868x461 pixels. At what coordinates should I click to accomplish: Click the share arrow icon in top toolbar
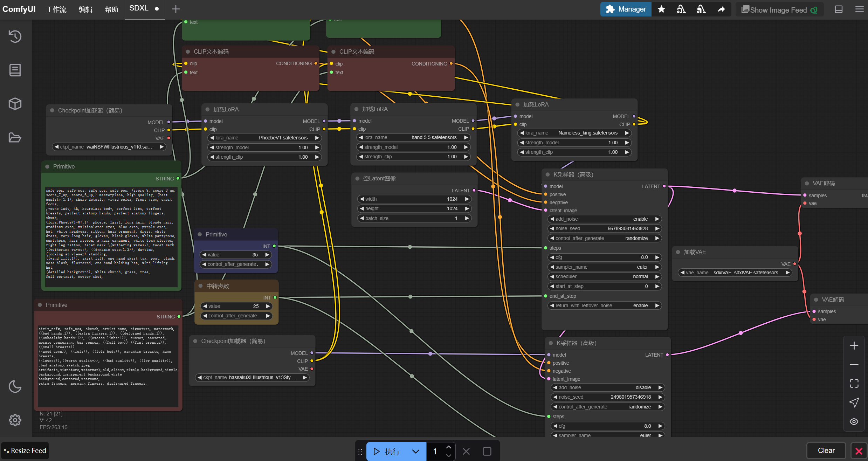(x=721, y=9)
